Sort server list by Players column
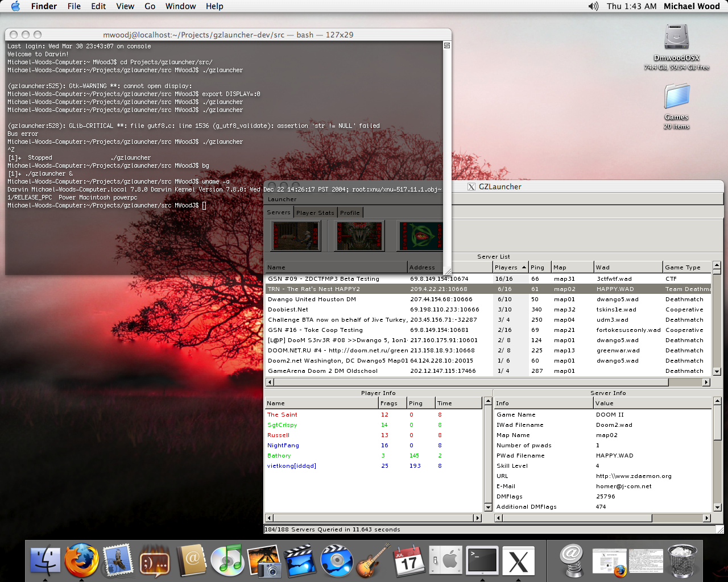 tap(510, 267)
